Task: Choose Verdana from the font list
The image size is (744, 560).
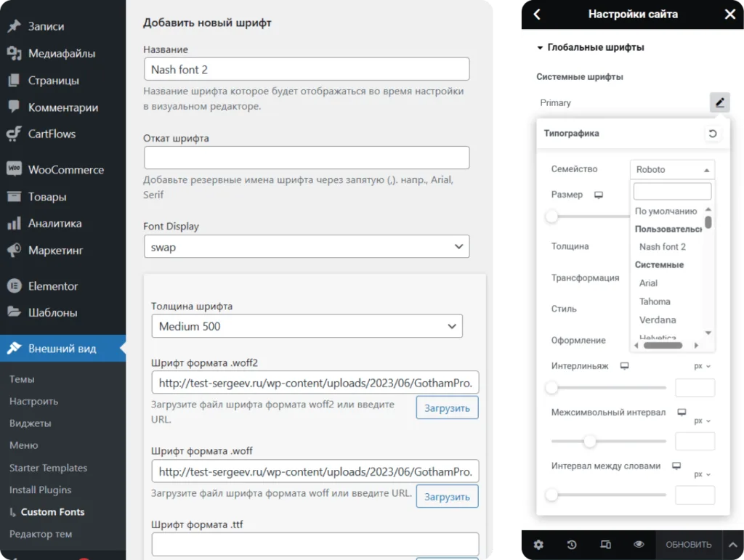Action: (x=658, y=320)
